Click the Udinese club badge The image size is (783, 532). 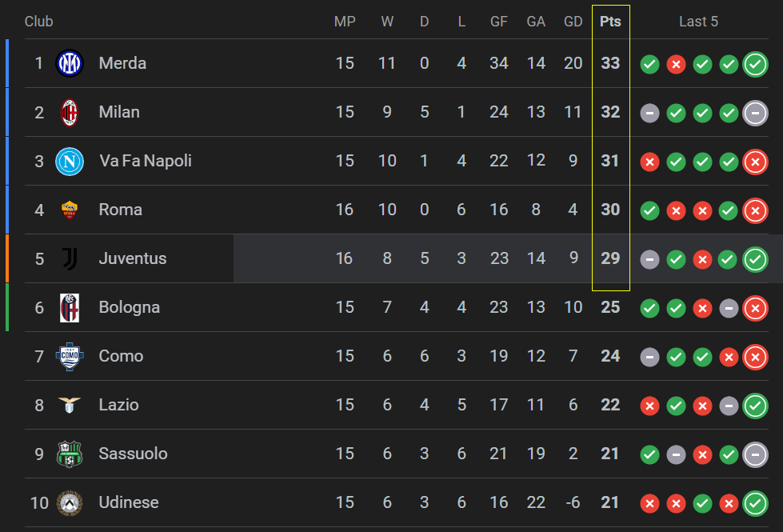click(x=69, y=503)
